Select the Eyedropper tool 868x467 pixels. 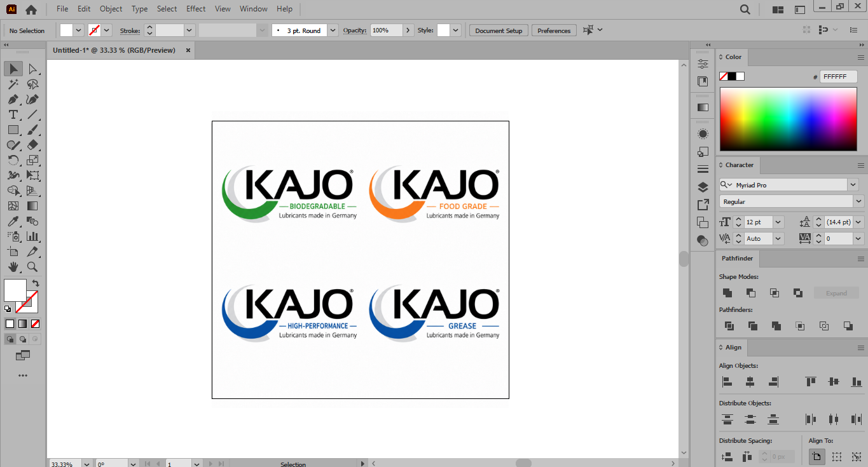coord(13,221)
